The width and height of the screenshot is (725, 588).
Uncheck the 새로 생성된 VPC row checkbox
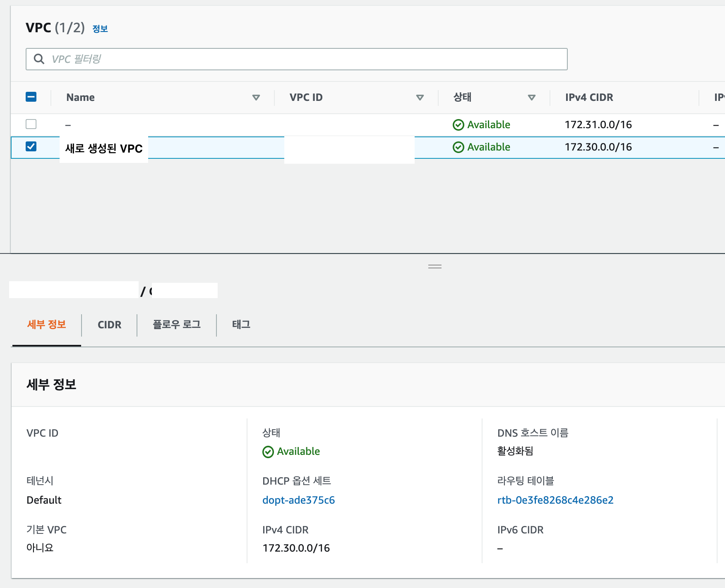click(31, 146)
